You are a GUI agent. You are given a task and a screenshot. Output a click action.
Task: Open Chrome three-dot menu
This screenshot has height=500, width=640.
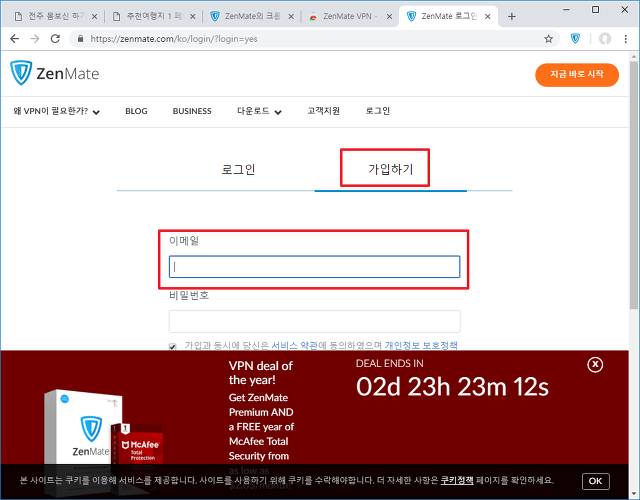[x=625, y=39]
